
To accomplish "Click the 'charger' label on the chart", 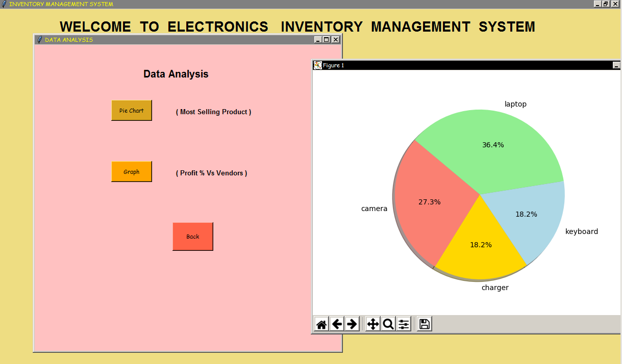I will point(495,288).
